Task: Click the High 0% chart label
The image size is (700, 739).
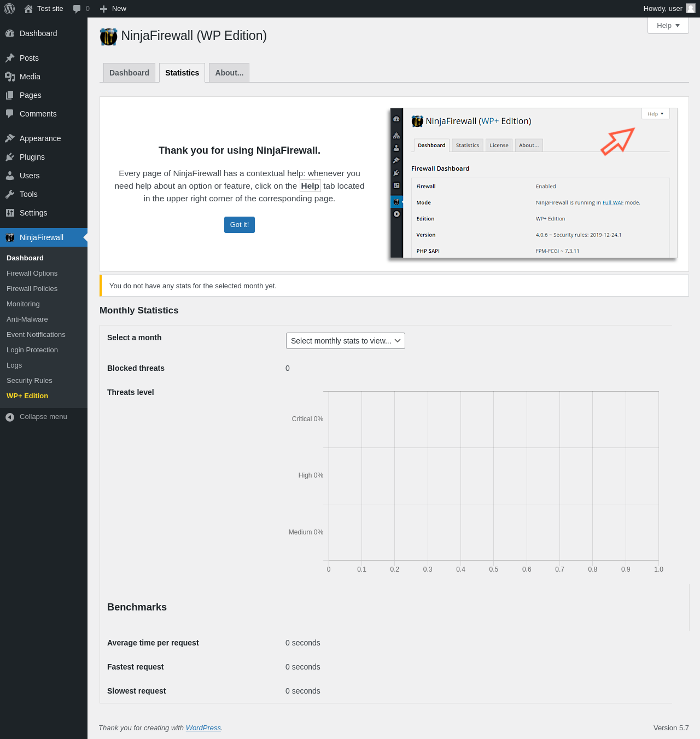Action: [311, 475]
